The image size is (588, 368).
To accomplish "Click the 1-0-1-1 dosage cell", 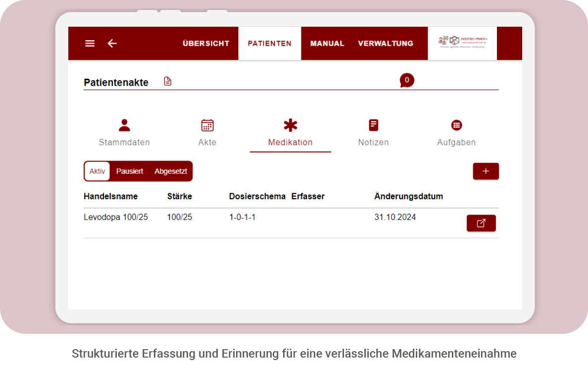I will 242,217.
